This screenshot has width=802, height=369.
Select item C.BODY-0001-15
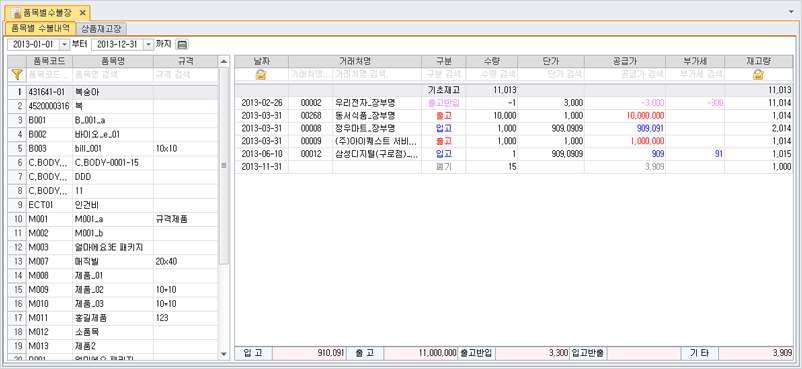pyautogui.click(x=113, y=163)
